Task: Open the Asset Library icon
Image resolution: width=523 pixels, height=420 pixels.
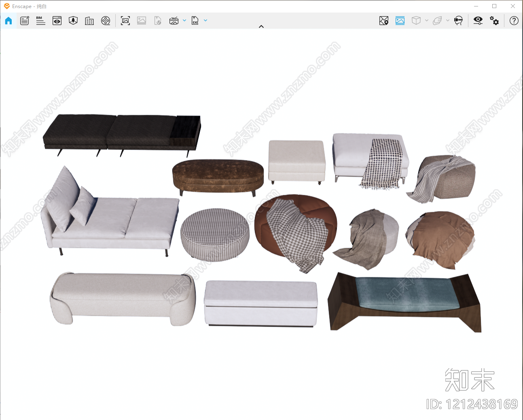Action: click(73, 21)
